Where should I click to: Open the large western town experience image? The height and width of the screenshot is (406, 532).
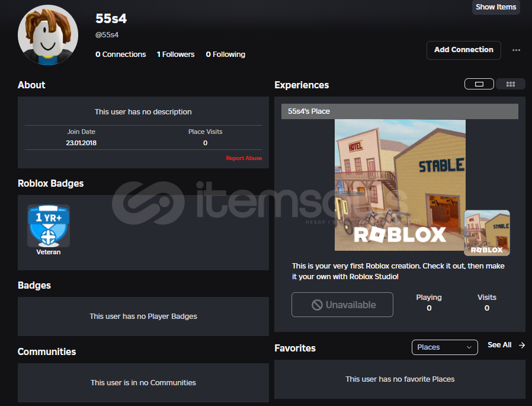(x=400, y=185)
